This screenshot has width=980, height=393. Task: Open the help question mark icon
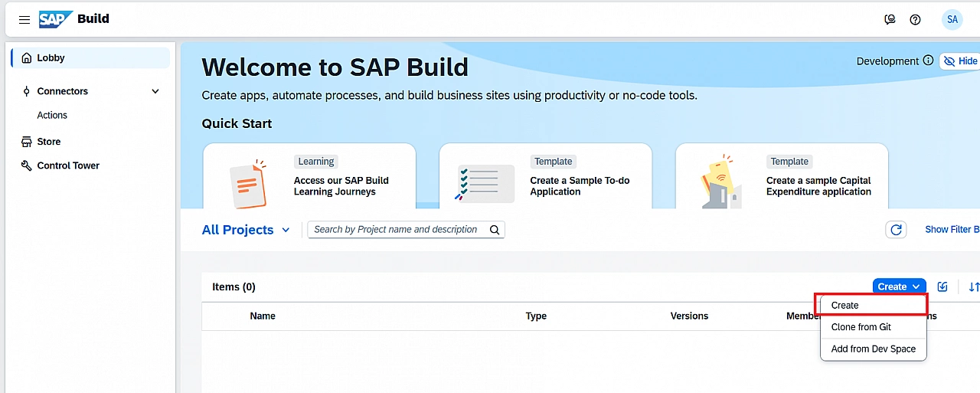(915, 20)
